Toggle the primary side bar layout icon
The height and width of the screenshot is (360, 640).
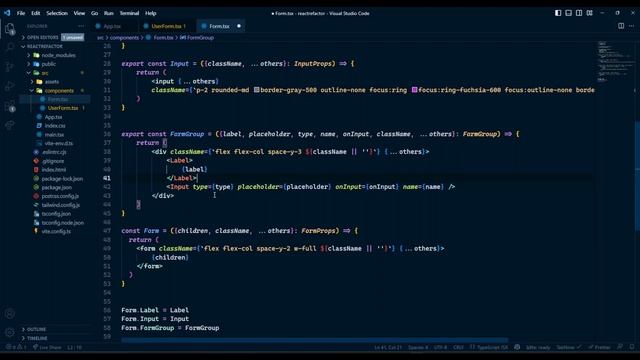point(558,13)
